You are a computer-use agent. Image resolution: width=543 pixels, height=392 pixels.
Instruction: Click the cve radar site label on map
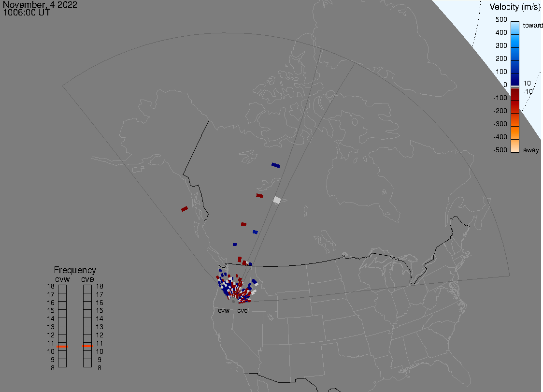coord(243,310)
